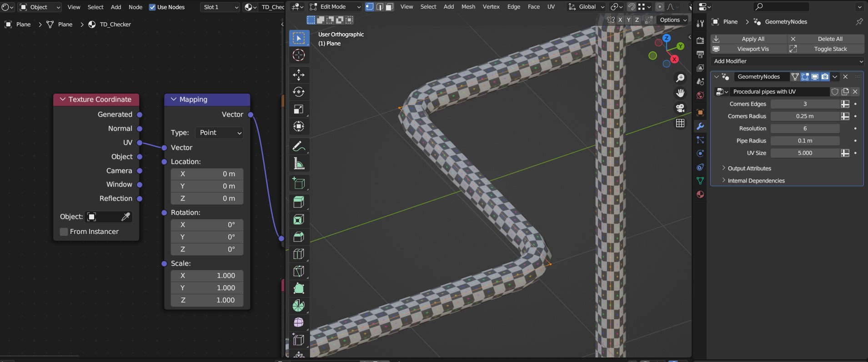Open the Add Modifier dropdown
Viewport: 868px width, 362px height.
point(787,61)
